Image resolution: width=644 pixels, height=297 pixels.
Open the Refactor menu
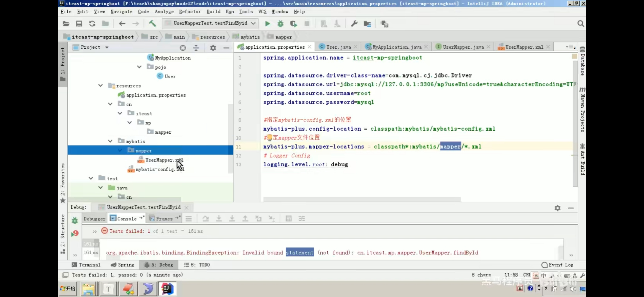tap(190, 12)
